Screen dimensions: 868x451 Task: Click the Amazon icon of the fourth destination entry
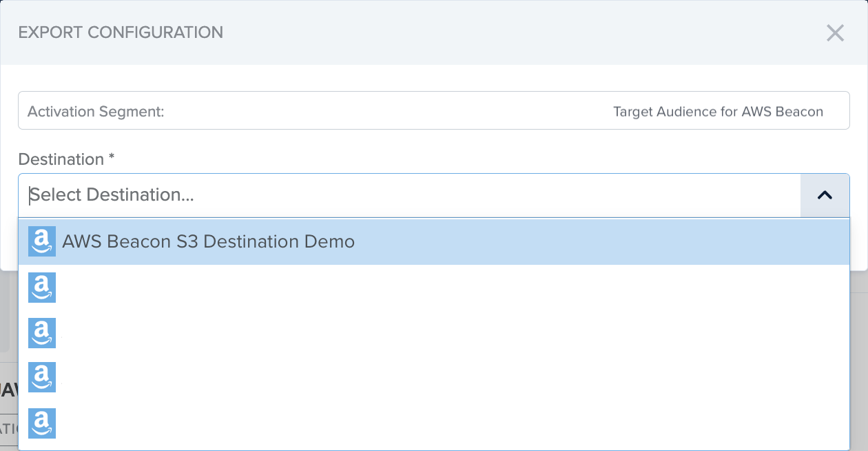coord(42,378)
